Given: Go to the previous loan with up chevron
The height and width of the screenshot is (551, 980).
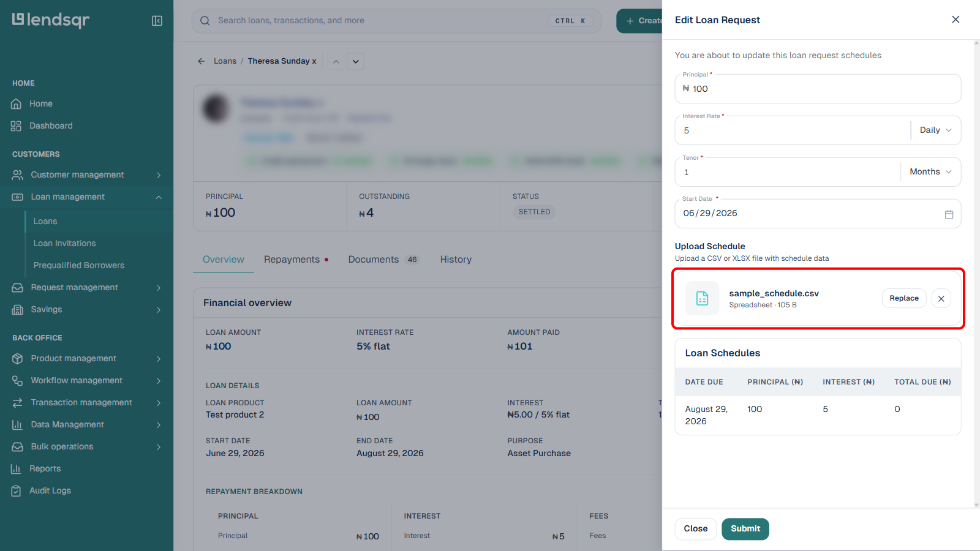Looking at the screenshot, I should pos(336,61).
